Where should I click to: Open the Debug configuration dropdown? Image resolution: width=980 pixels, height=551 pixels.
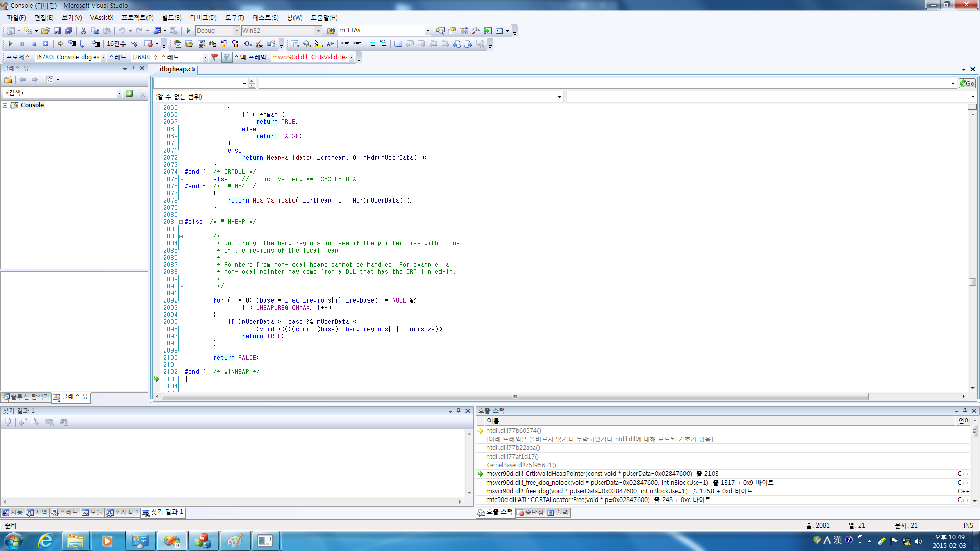click(236, 31)
